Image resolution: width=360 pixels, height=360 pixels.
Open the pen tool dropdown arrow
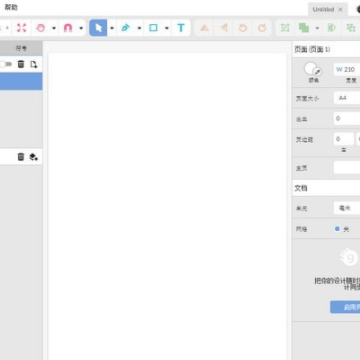tap(139, 28)
